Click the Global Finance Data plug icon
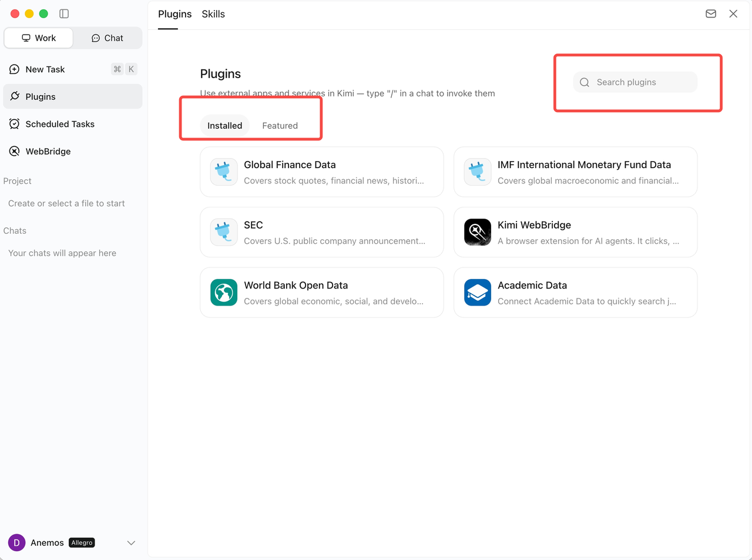This screenshot has width=752, height=560. click(224, 172)
